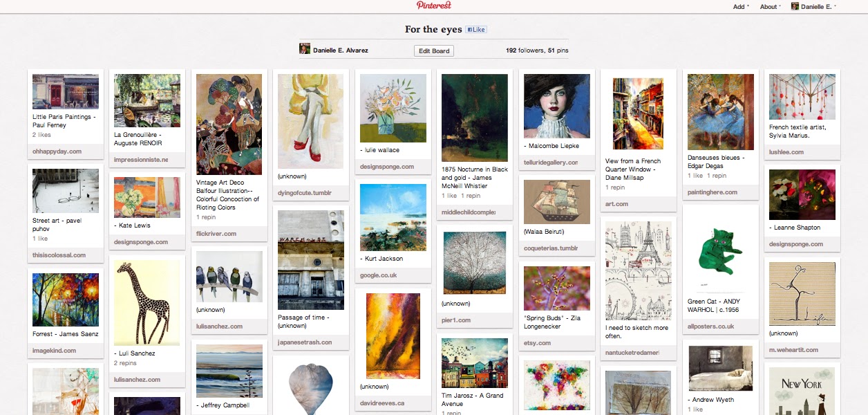Open Jeffrey Campbell seascape pin

pyautogui.click(x=229, y=371)
